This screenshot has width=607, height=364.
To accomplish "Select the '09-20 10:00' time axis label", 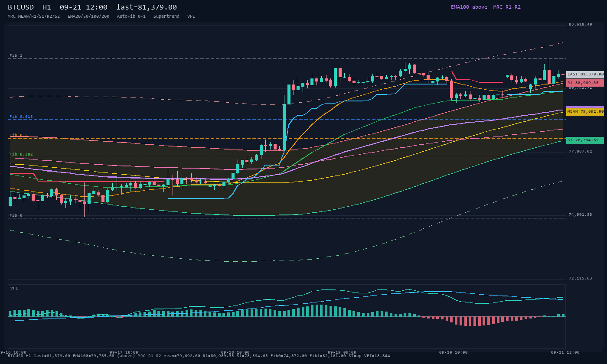I will tap(454, 352).
